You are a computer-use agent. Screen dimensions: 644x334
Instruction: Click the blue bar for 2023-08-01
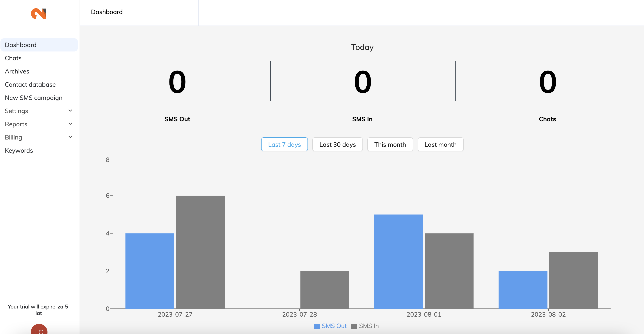click(398, 261)
